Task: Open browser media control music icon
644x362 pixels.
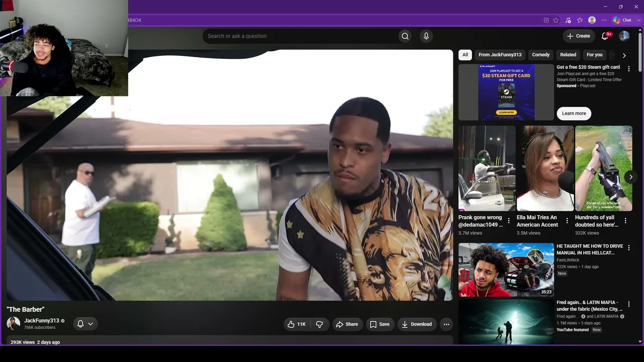Action: [568, 20]
